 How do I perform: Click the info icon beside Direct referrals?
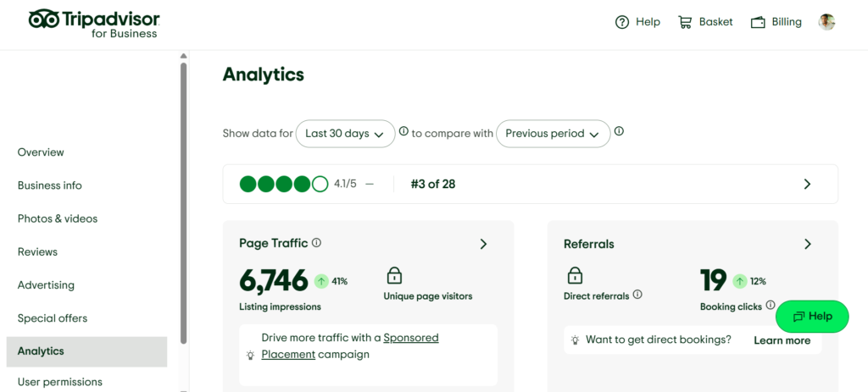pyautogui.click(x=637, y=295)
